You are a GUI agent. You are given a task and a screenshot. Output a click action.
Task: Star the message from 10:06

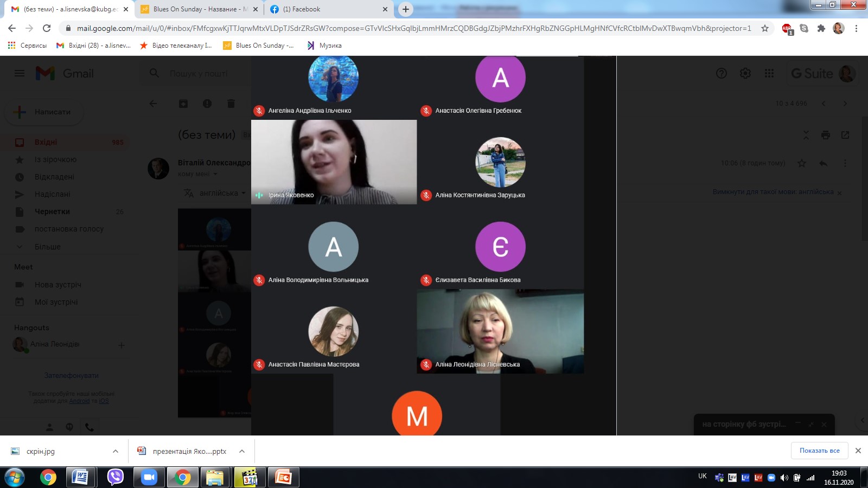[802, 163]
